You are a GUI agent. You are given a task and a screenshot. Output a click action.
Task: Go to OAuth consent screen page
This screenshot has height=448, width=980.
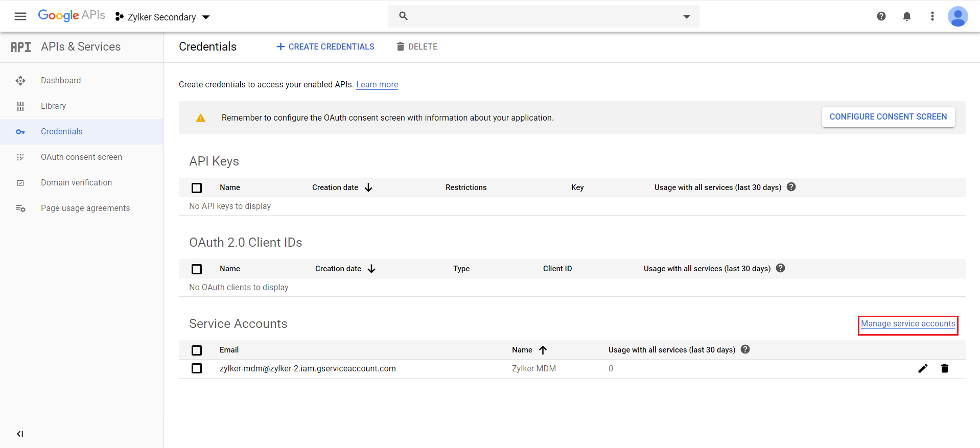tap(81, 157)
